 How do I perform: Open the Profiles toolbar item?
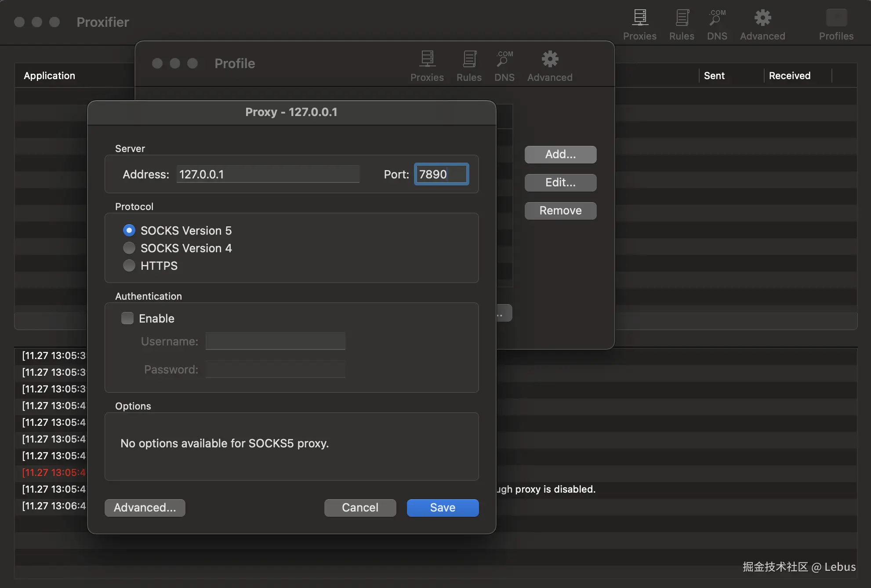point(836,25)
